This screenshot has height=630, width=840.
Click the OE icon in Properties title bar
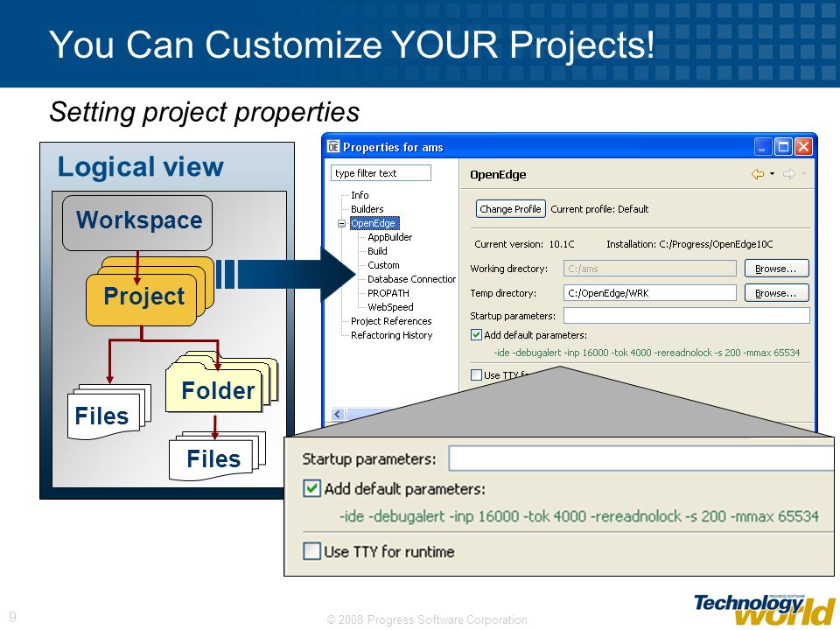coord(333,146)
